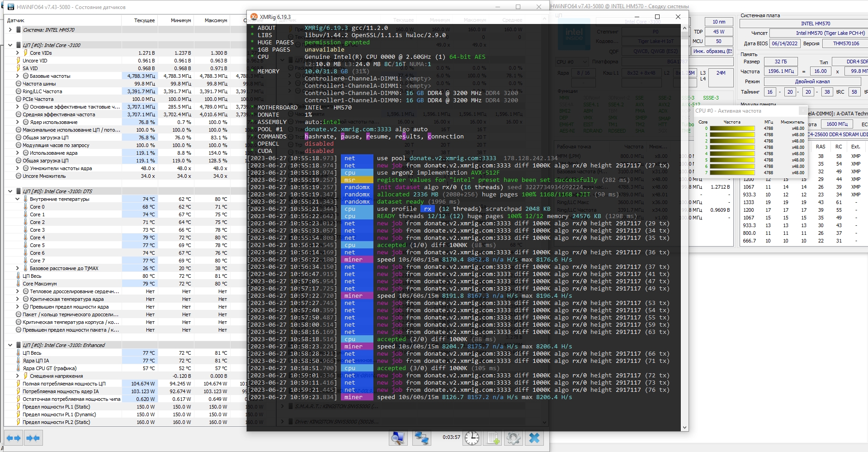Viewport: 868px width, 452px height.
Task: Click the Core 7 frequency bar
Action: (x=732, y=173)
